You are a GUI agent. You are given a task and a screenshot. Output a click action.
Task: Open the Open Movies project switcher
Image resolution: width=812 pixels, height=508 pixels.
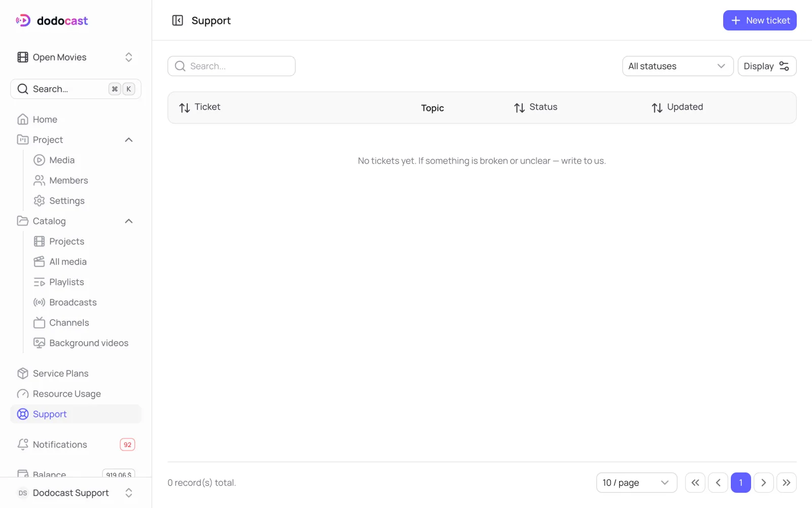click(76, 57)
